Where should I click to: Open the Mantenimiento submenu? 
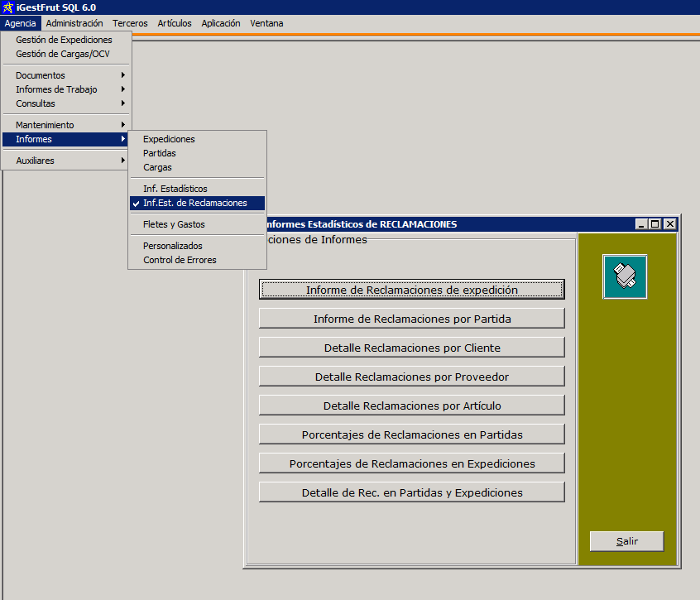coord(45,125)
